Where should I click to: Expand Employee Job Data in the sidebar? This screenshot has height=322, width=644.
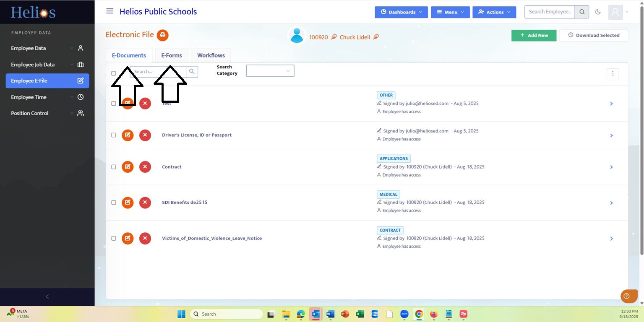pyautogui.click(x=47, y=65)
